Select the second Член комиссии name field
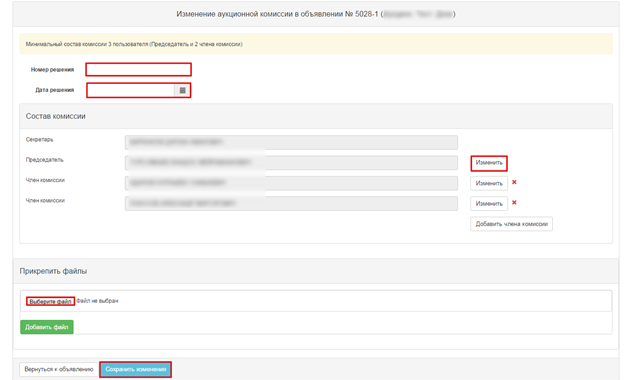 (291, 203)
